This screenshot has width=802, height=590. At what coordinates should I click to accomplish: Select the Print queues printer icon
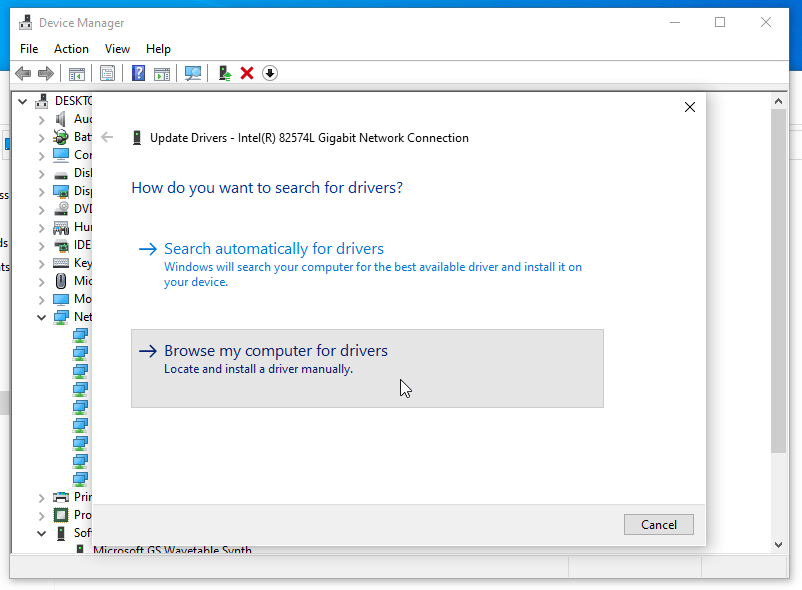point(61,497)
